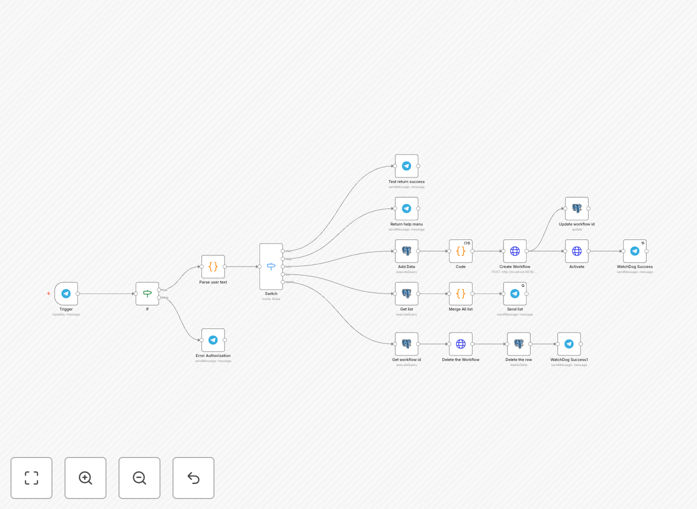Select the Parse user text code node

click(213, 267)
